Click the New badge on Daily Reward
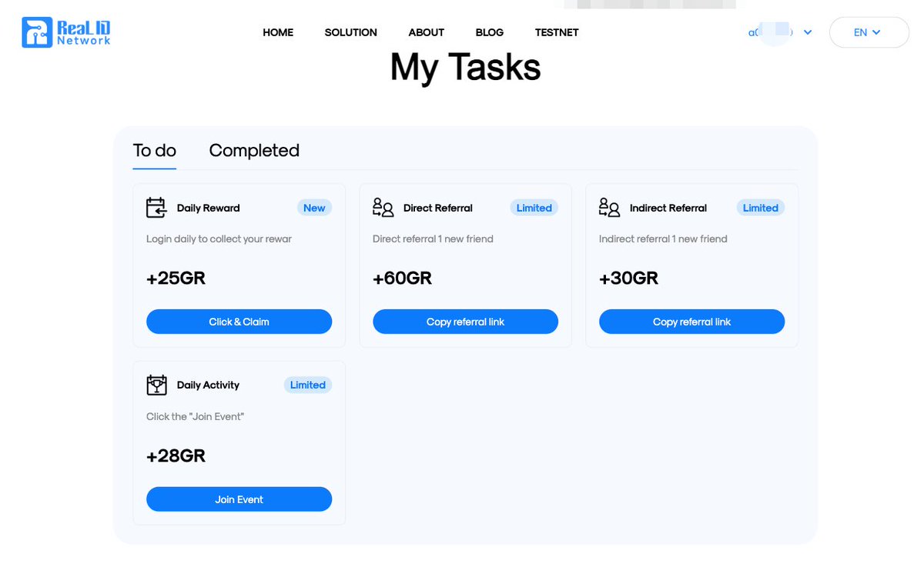The height and width of the screenshot is (564, 924). coord(314,208)
